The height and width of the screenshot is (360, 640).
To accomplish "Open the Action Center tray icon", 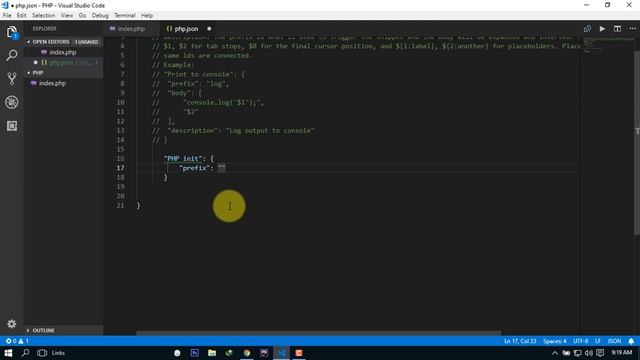I will pyautogui.click(x=600, y=353).
